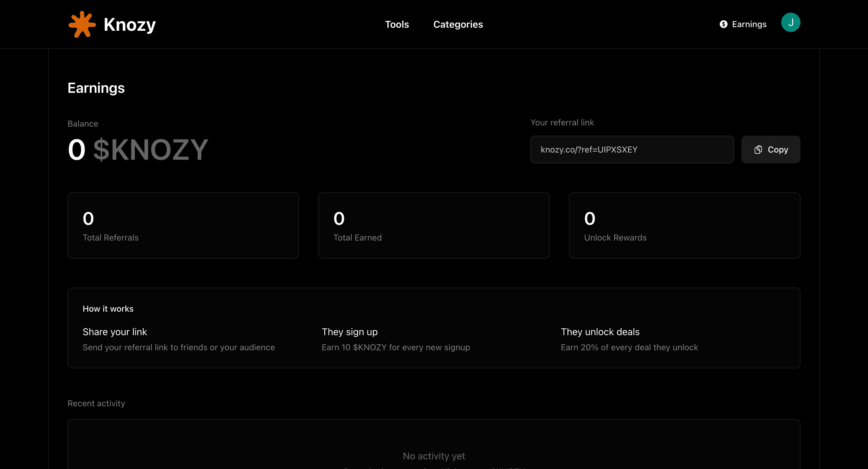Click the No activity yet message area

[x=434, y=455]
